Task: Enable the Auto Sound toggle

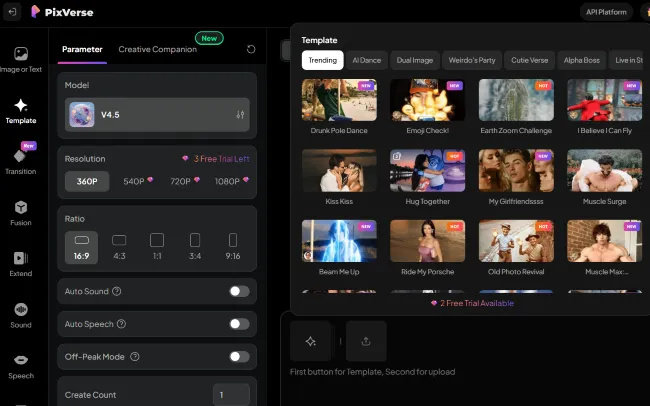Action: 239,291
